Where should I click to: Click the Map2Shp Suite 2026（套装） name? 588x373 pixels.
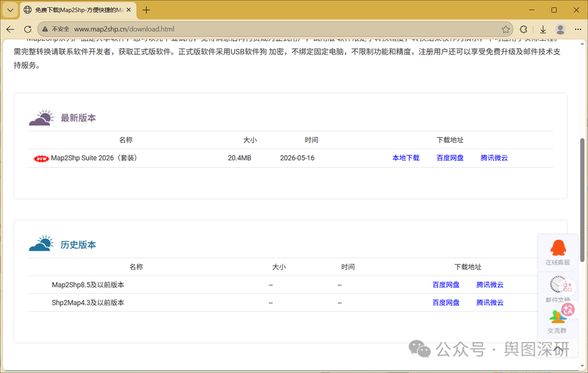click(95, 158)
